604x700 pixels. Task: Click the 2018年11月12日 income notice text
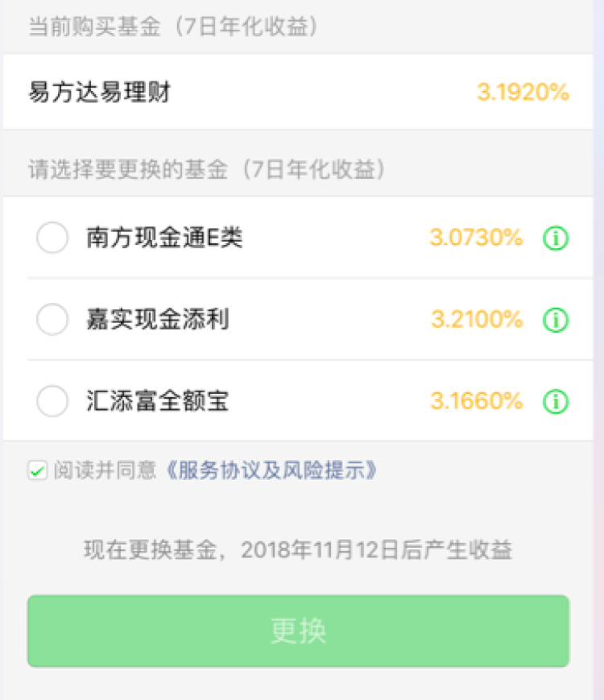coord(298,549)
